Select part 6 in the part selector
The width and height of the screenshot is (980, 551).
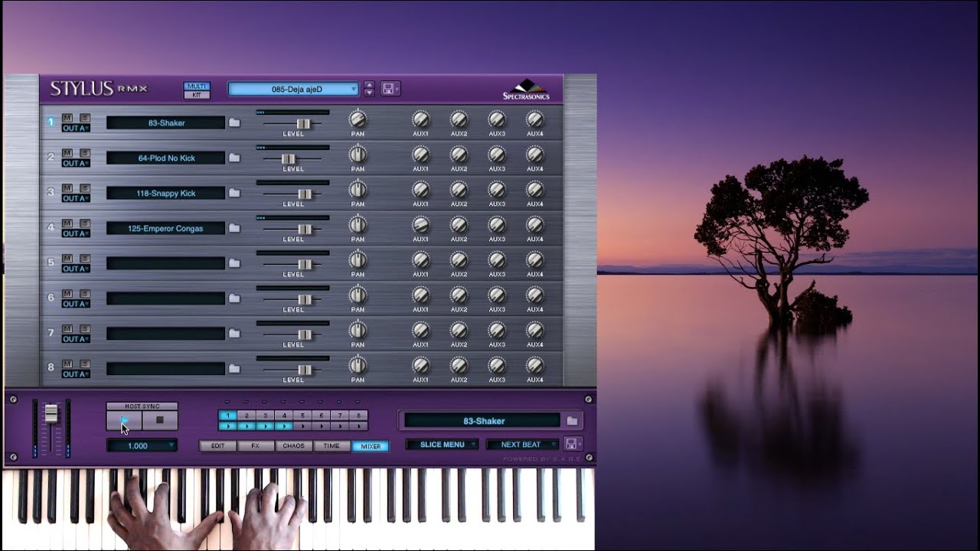322,416
